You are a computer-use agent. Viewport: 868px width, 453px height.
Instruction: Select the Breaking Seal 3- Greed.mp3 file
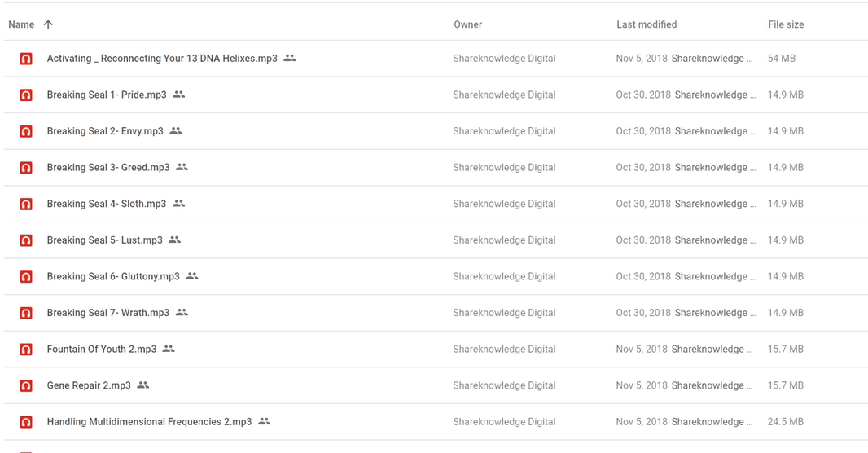pyautogui.click(x=108, y=168)
